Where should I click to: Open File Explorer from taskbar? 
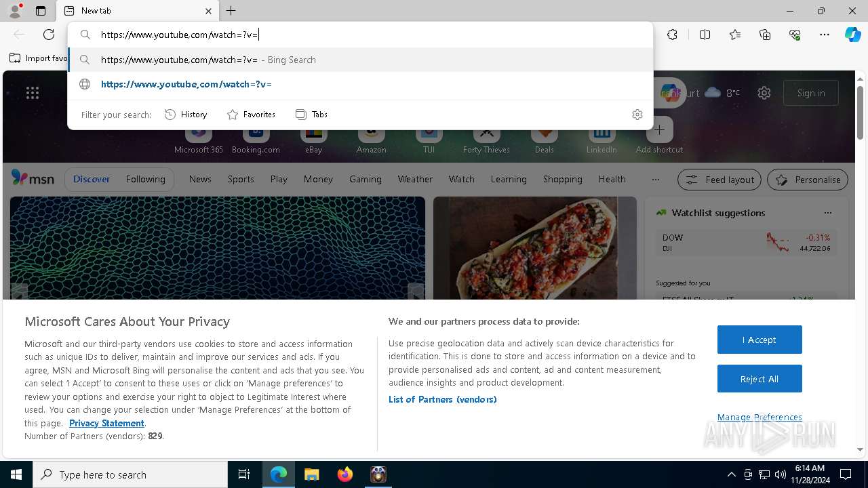(311, 474)
